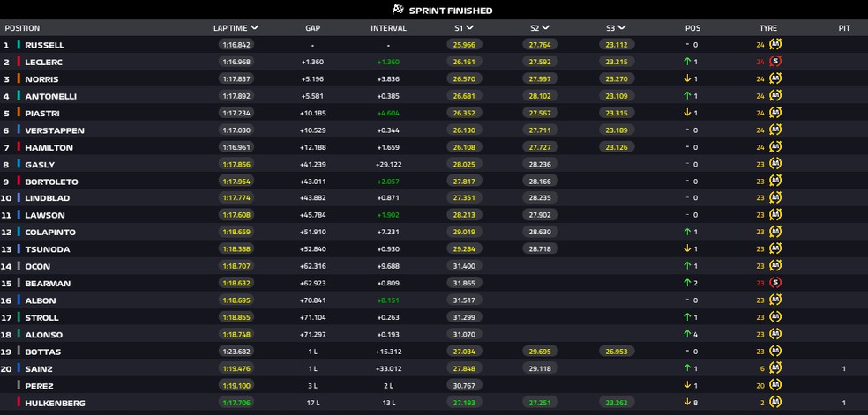The image size is (868, 415).
Task: Click Antonelli's green up arrow
Action: point(687,96)
